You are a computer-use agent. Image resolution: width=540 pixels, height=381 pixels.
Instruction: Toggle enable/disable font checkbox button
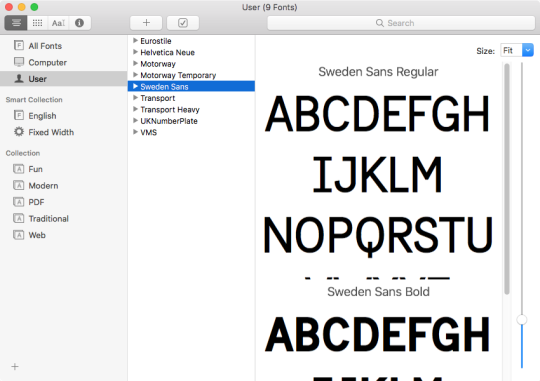[183, 23]
